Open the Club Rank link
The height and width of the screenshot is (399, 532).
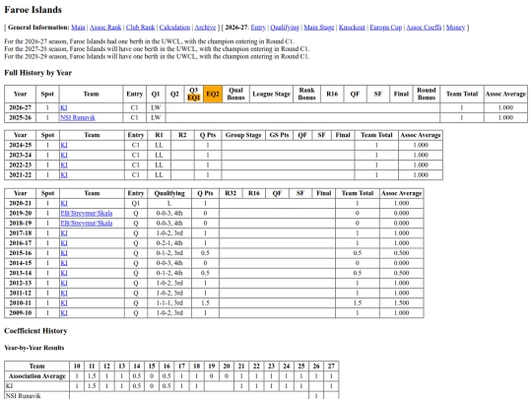(x=141, y=28)
